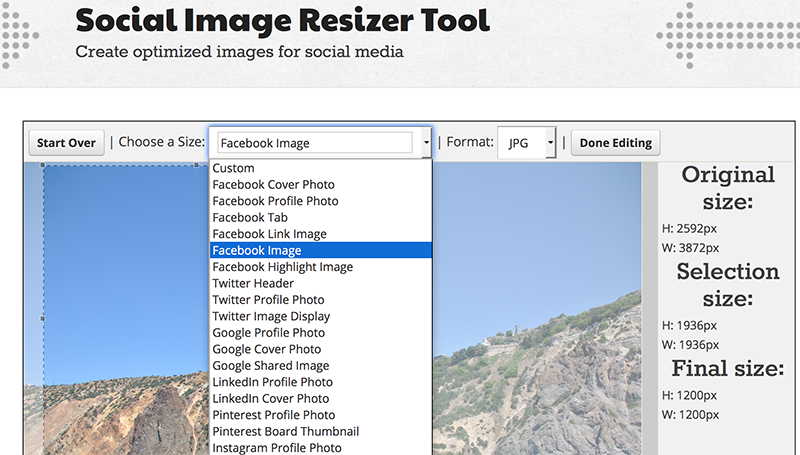Select Twitter Profile Photo option
800x455 pixels.
(x=320, y=299)
